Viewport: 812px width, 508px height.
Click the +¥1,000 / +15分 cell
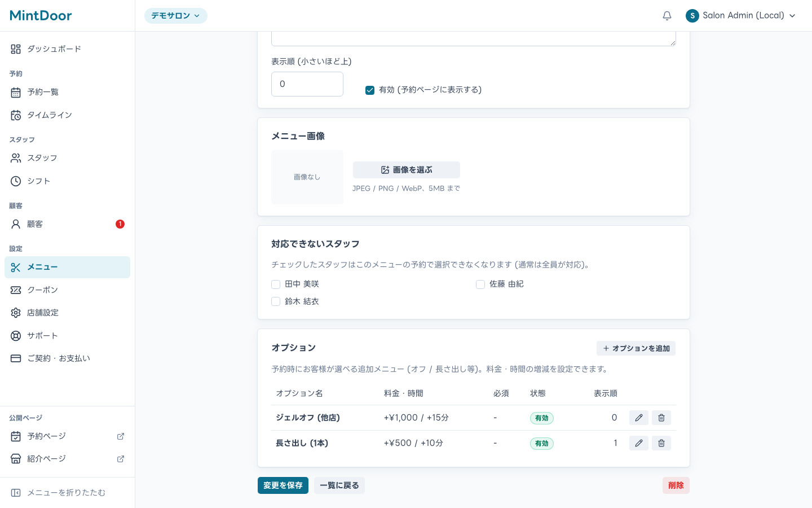416,418
